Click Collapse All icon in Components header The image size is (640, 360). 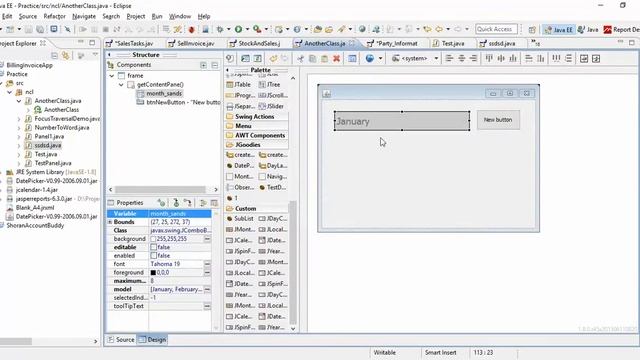(x=215, y=65)
